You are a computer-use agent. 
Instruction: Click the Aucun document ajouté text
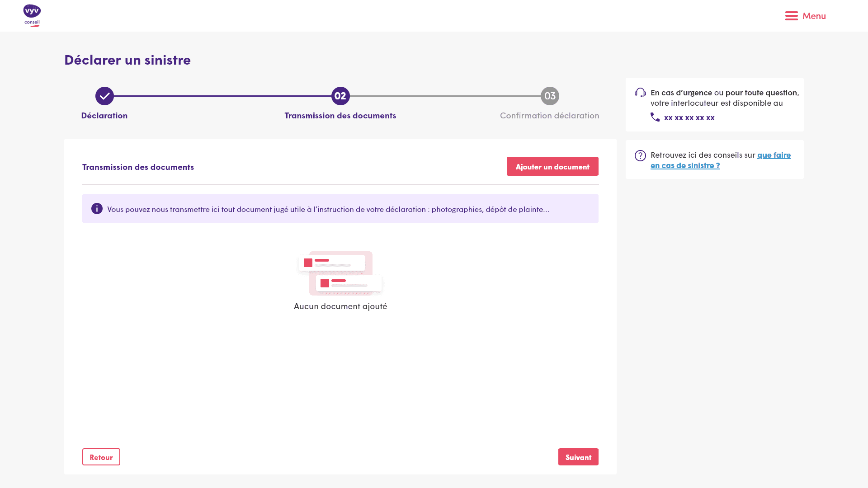pos(340,306)
